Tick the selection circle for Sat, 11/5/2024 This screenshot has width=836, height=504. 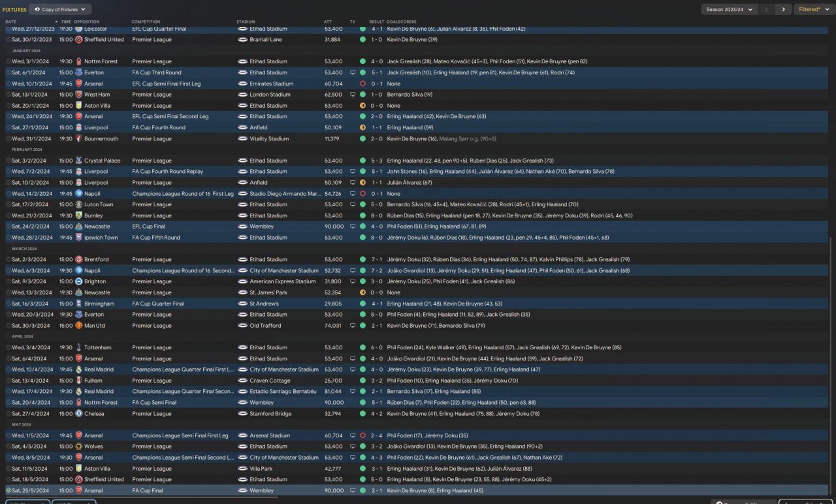point(8,468)
